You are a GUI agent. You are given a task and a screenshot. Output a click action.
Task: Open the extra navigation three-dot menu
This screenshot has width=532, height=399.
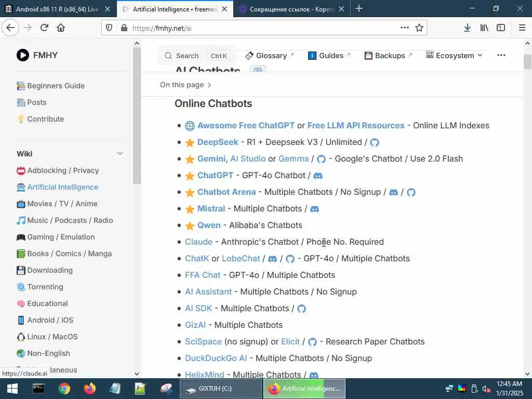coord(501,55)
